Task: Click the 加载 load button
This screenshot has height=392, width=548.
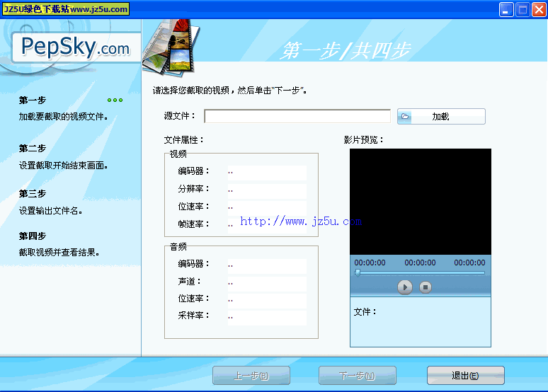Action: pyautogui.click(x=441, y=116)
